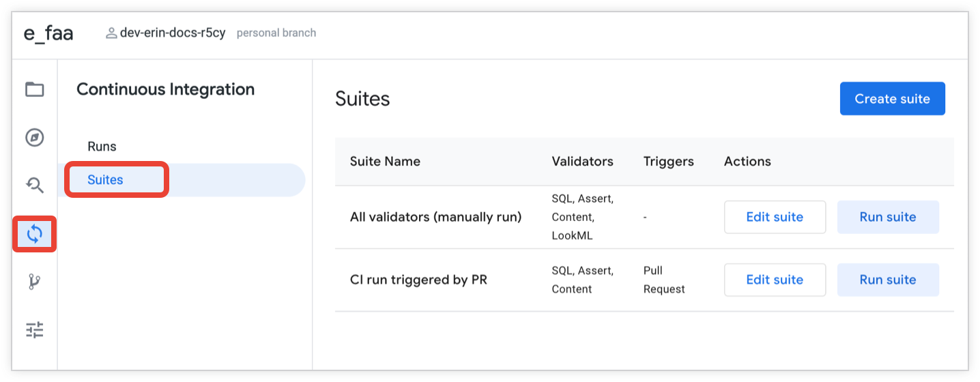Open the file browser folder icon
Screen dimensions: 980x382
point(35,89)
